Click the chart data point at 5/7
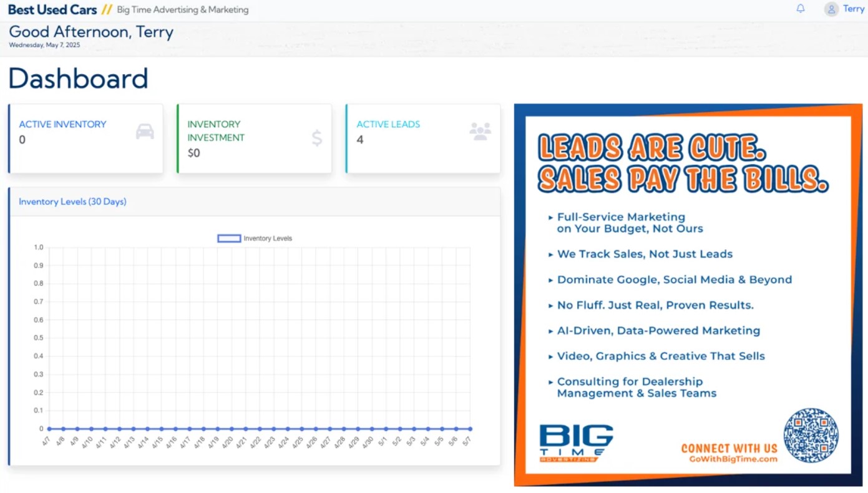868x493 pixels. point(470,429)
